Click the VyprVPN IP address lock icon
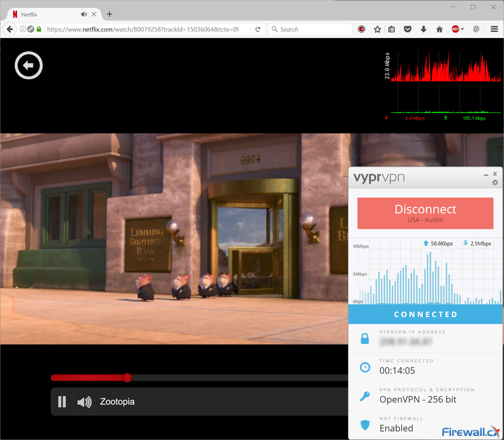This screenshot has width=504, height=440. [365, 338]
